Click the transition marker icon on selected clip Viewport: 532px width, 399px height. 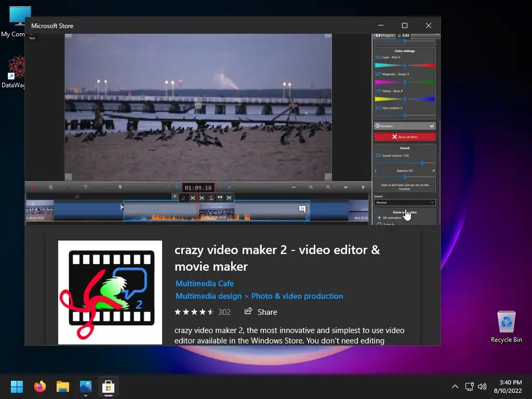302,209
